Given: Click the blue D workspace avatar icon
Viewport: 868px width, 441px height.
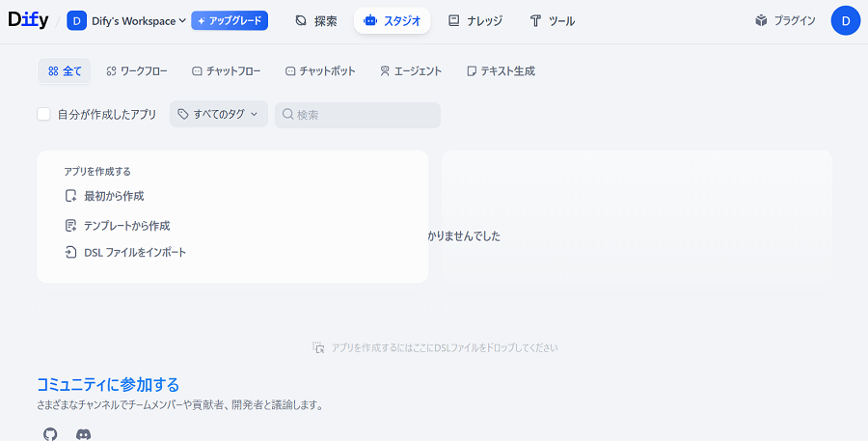Looking at the screenshot, I should [x=76, y=21].
